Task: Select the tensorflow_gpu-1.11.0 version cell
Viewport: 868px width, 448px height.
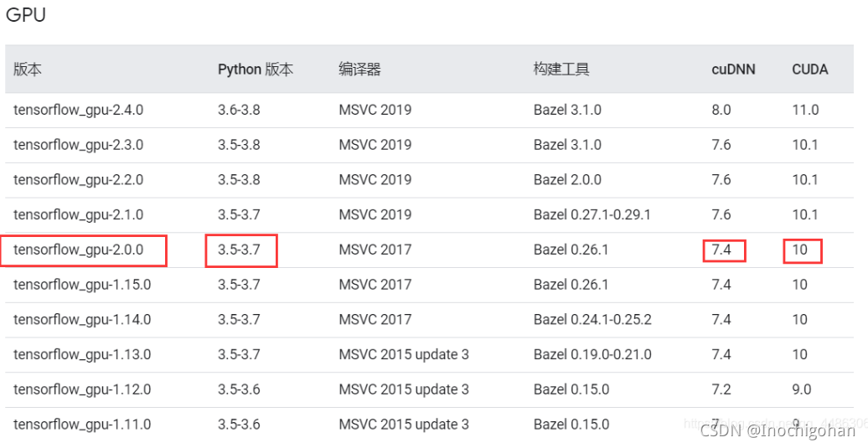Action: tap(82, 425)
